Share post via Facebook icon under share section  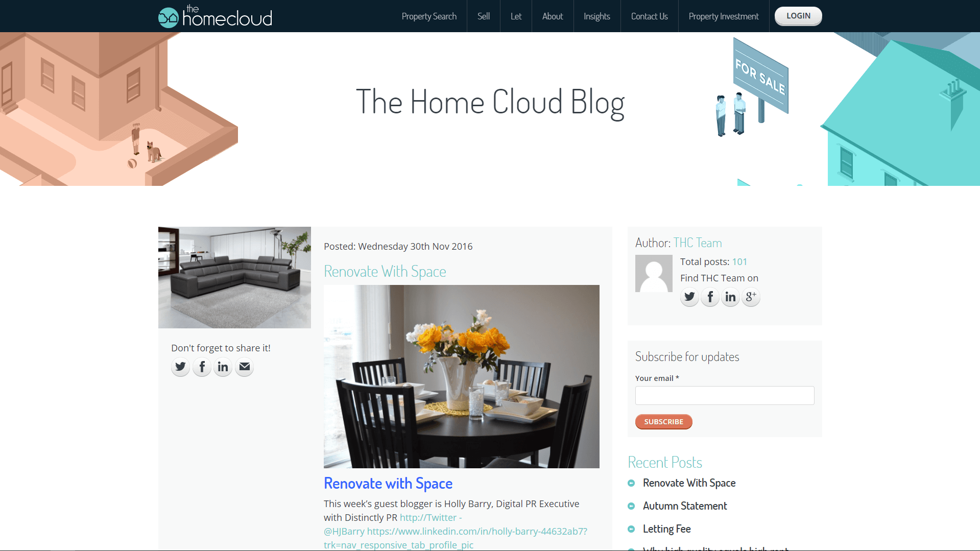point(202,367)
